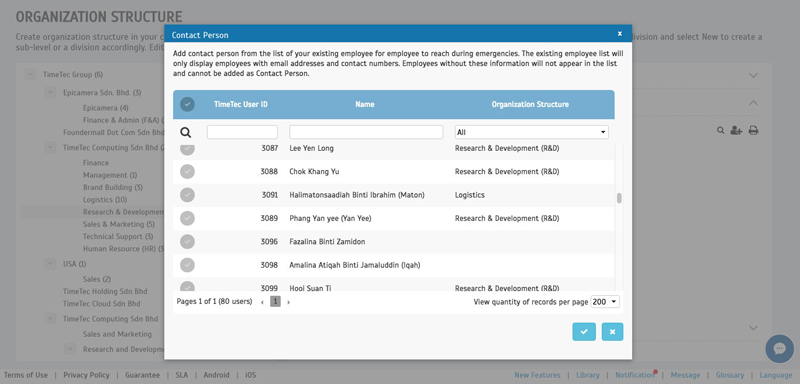Open the records per page dropdown
This screenshot has width=800, height=384.
pos(605,302)
